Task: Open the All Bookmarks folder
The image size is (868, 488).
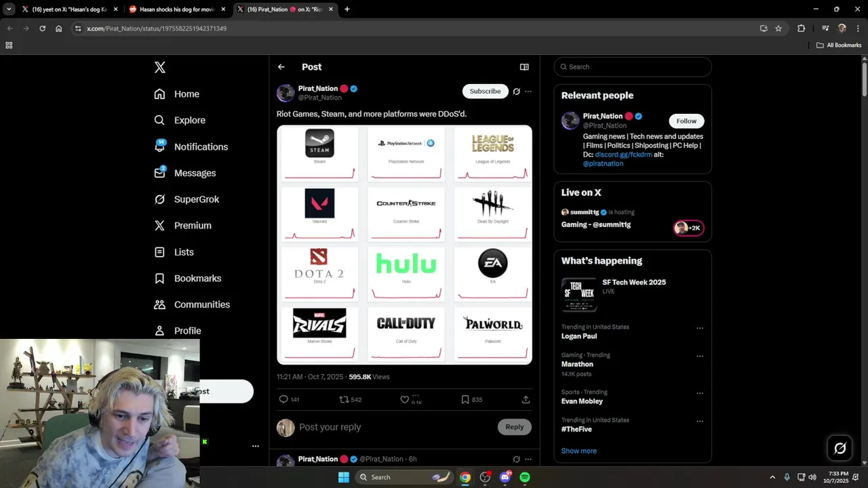Action: pyautogui.click(x=839, y=45)
